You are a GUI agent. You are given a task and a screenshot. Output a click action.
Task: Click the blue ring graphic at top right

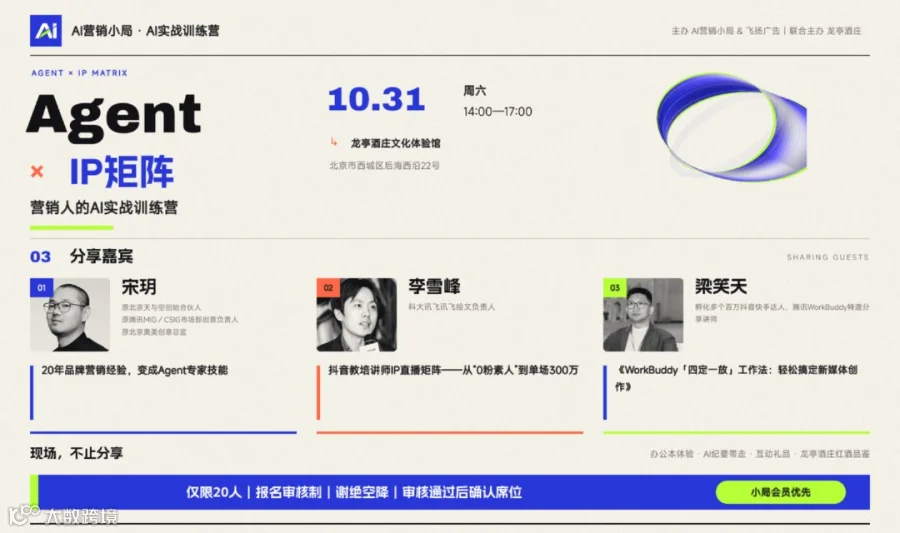731,127
